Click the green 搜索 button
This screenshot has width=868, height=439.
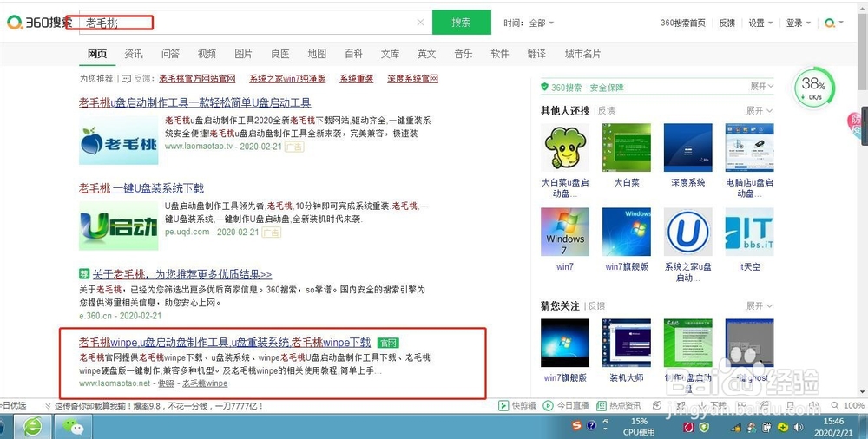tap(461, 23)
